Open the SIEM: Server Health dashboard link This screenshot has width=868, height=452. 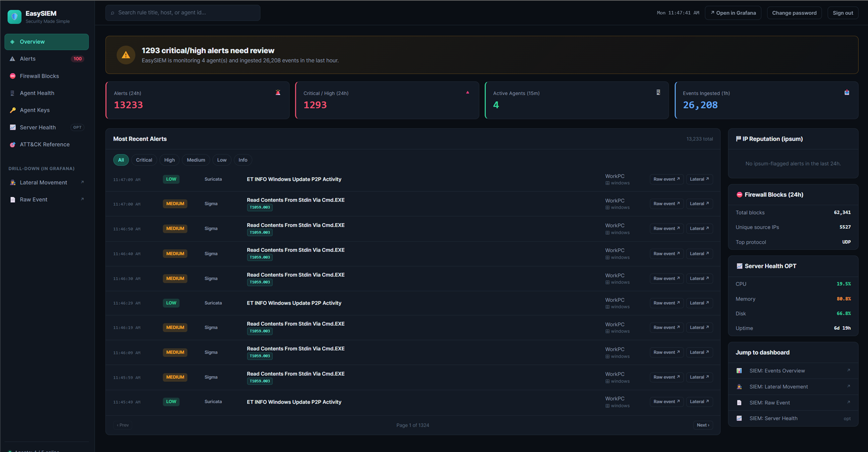click(793, 418)
